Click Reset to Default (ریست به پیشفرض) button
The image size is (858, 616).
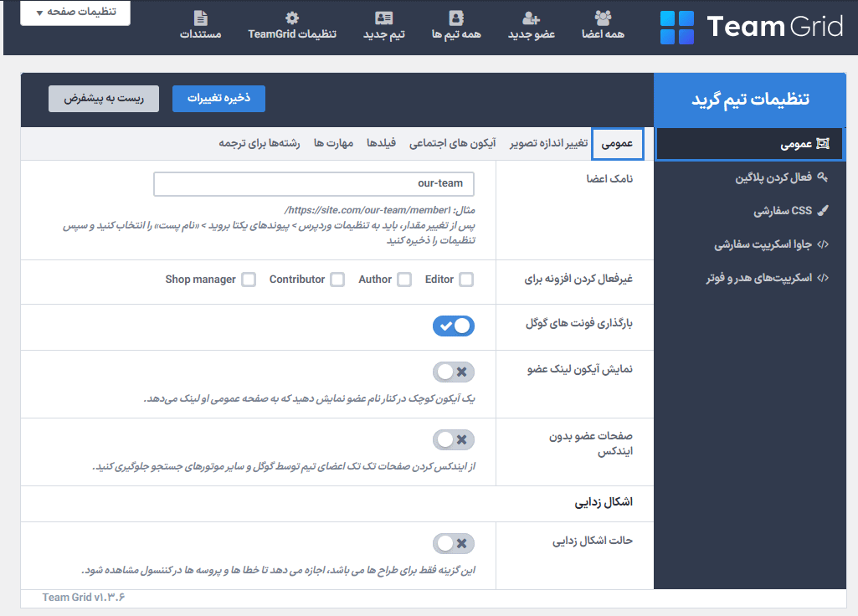(x=104, y=98)
